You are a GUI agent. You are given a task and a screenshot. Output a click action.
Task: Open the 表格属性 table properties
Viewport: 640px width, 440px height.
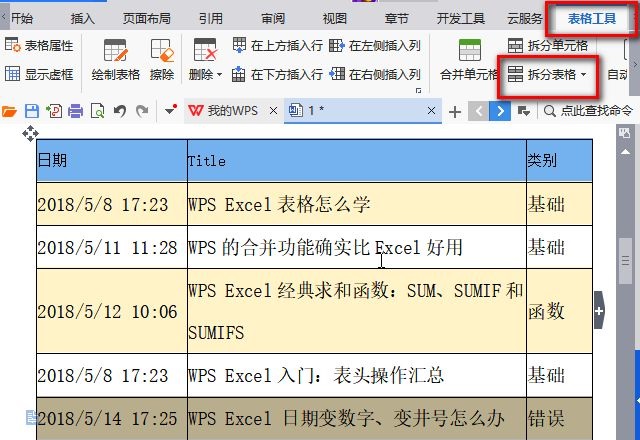pyautogui.click(x=39, y=45)
